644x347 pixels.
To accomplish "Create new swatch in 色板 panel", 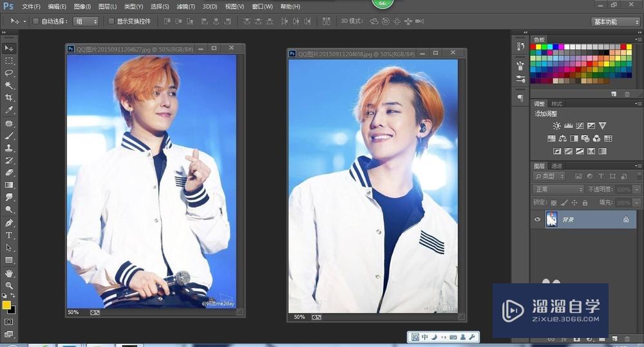I will pos(614,94).
